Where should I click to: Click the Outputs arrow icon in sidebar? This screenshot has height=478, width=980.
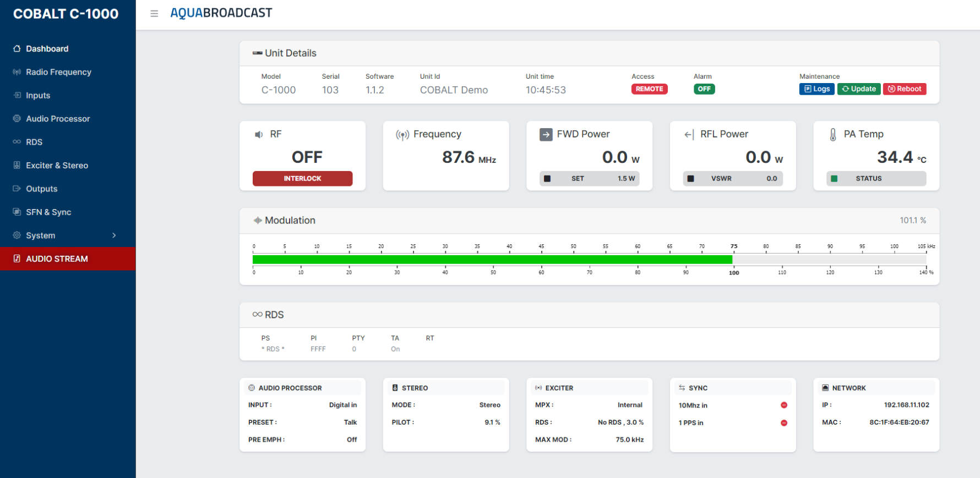[x=17, y=189]
